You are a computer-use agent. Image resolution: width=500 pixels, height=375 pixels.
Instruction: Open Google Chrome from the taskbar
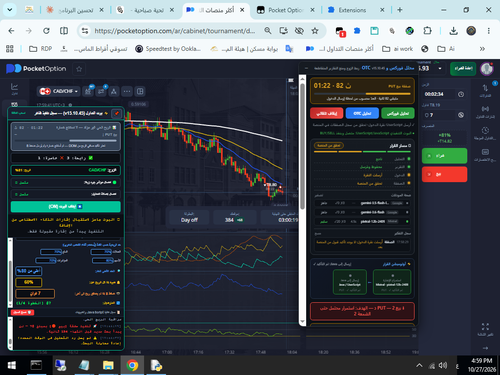(132, 365)
